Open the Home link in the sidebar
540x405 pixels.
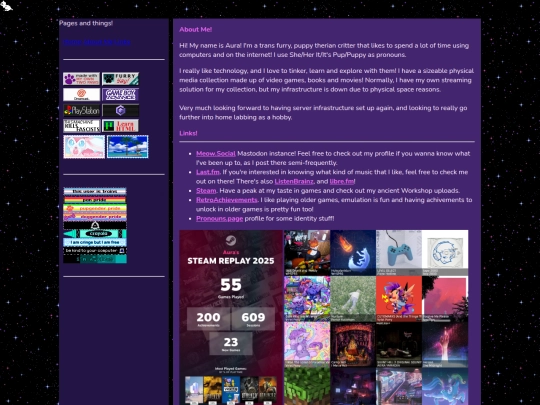[x=72, y=42]
